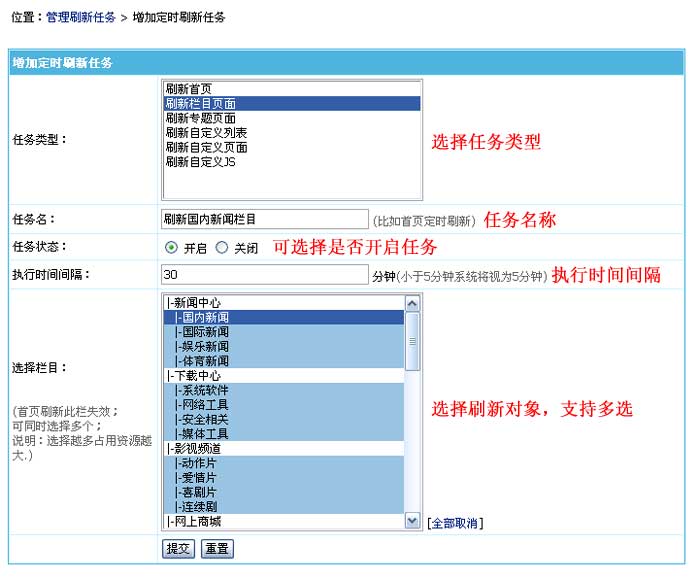
Task: Choose 刷新专题页面 in task type list
Action: (200, 117)
